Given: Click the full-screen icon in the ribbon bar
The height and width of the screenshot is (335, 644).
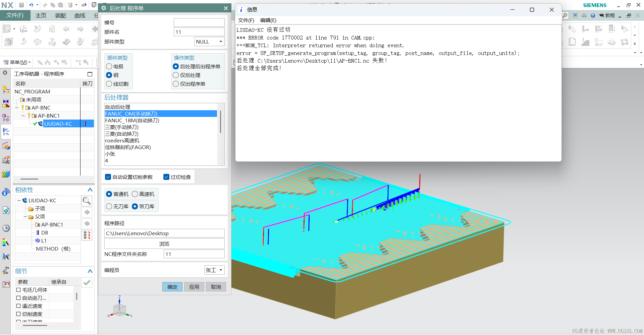Looking at the screenshot, I should click(575, 15).
